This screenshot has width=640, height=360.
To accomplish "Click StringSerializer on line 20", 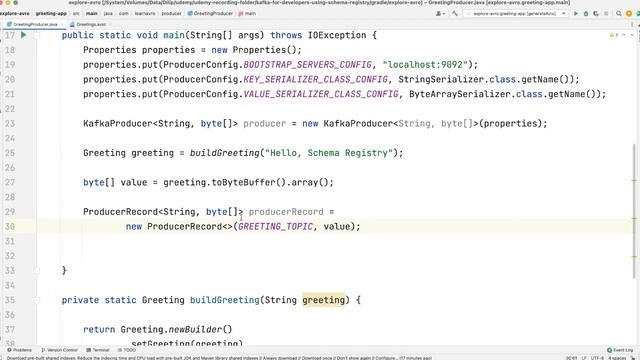I will coord(441,79).
